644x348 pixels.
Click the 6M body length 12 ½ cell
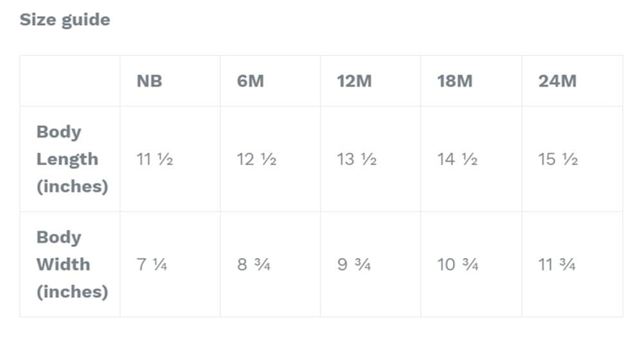(256, 160)
